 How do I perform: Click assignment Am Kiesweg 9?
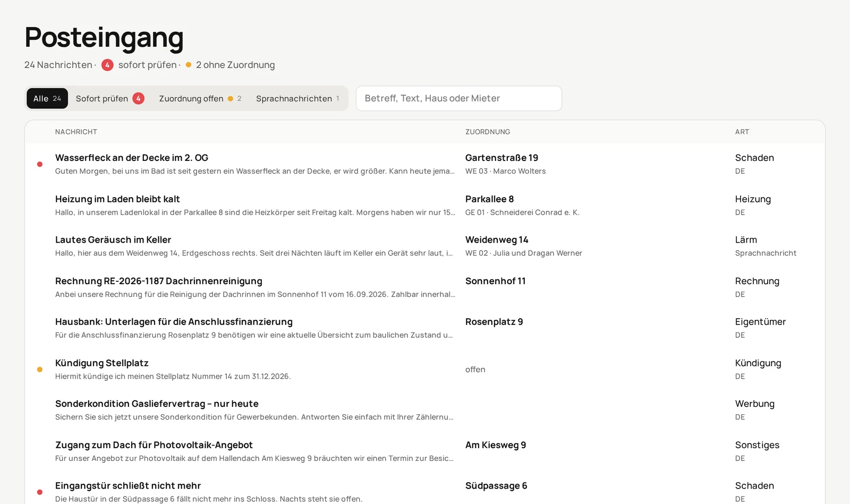pos(496,445)
